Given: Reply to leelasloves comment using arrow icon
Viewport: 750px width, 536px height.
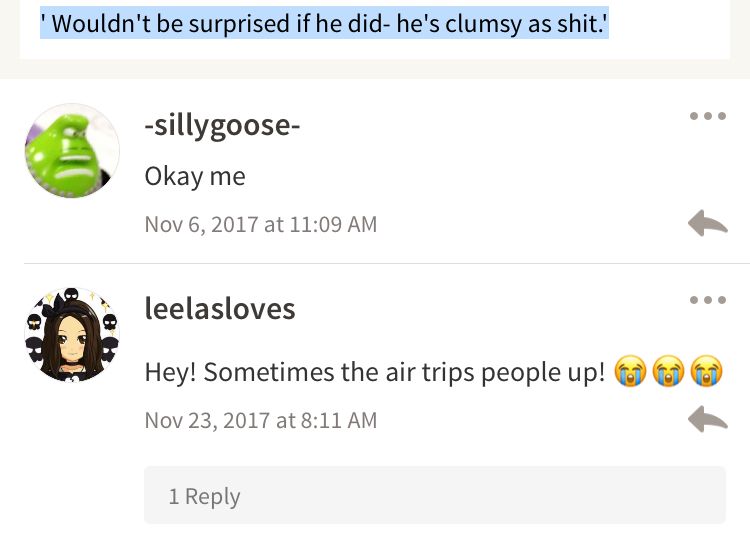Looking at the screenshot, I should pyautogui.click(x=708, y=419).
